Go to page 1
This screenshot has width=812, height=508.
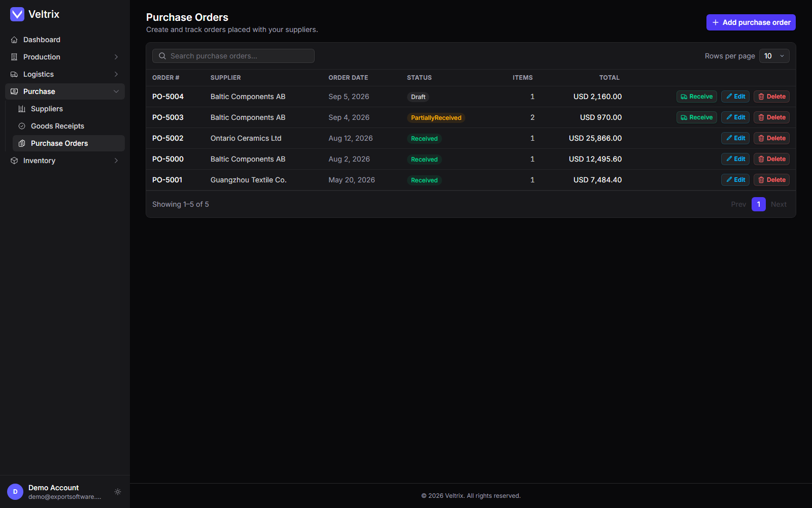(x=759, y=204)
